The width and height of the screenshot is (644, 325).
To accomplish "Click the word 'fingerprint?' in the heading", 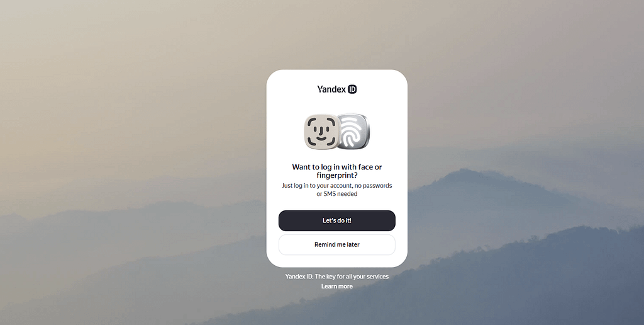I will 337,176.
